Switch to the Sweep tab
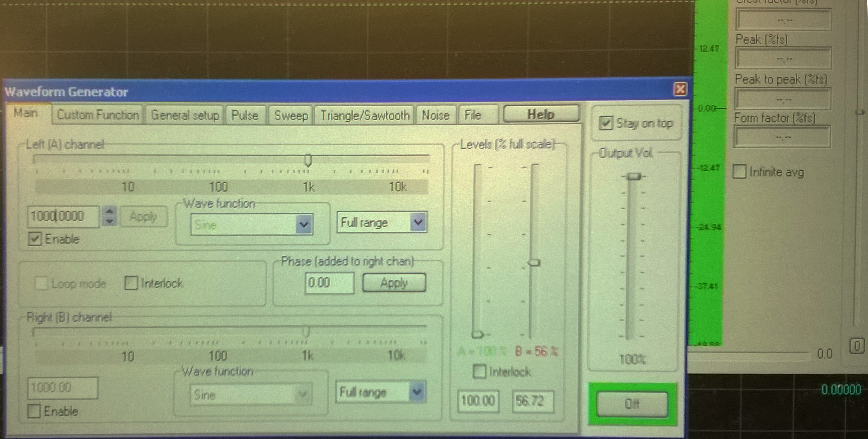This screenshot has height=439, width=868. point(291,116)
